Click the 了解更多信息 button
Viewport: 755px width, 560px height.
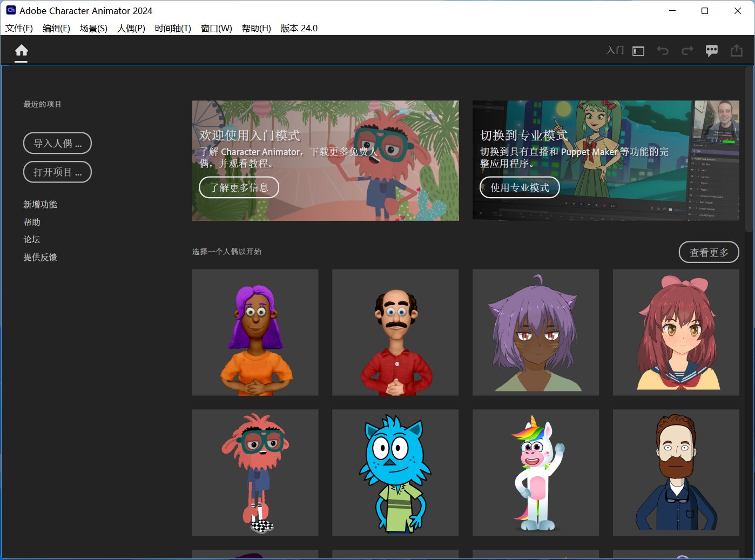(239, 188)
